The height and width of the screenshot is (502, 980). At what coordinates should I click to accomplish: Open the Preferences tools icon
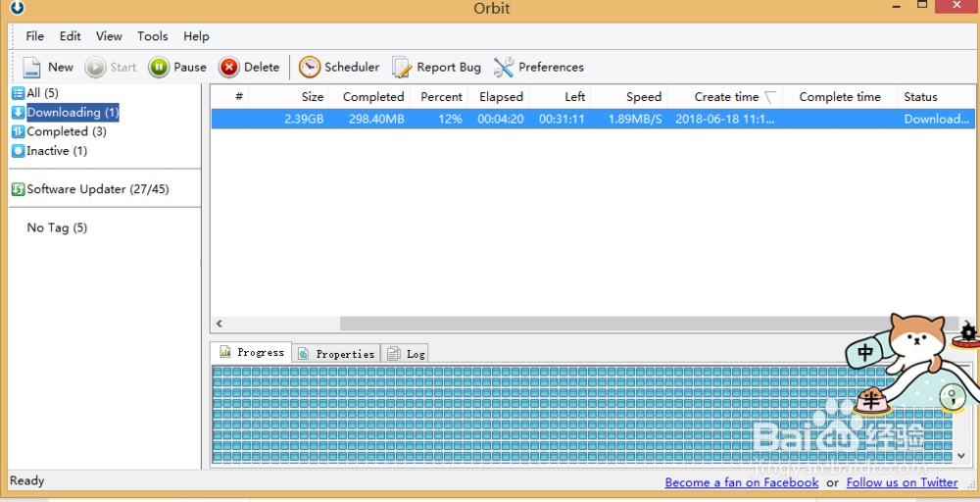503,67
